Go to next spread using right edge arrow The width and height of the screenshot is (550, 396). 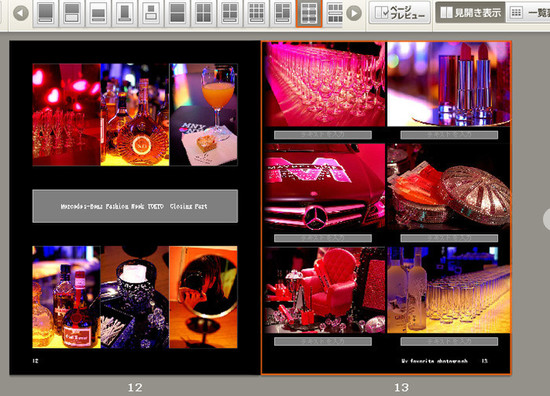[x=546, y=219]
